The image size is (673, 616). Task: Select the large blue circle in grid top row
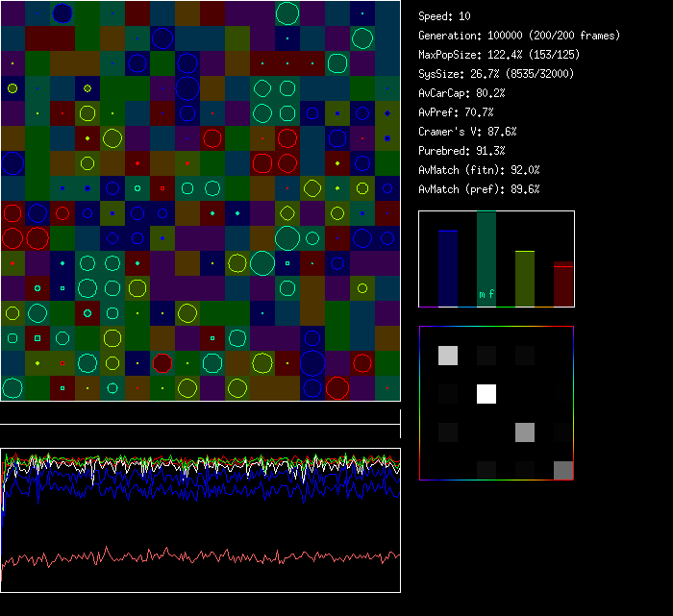[62, 12]
